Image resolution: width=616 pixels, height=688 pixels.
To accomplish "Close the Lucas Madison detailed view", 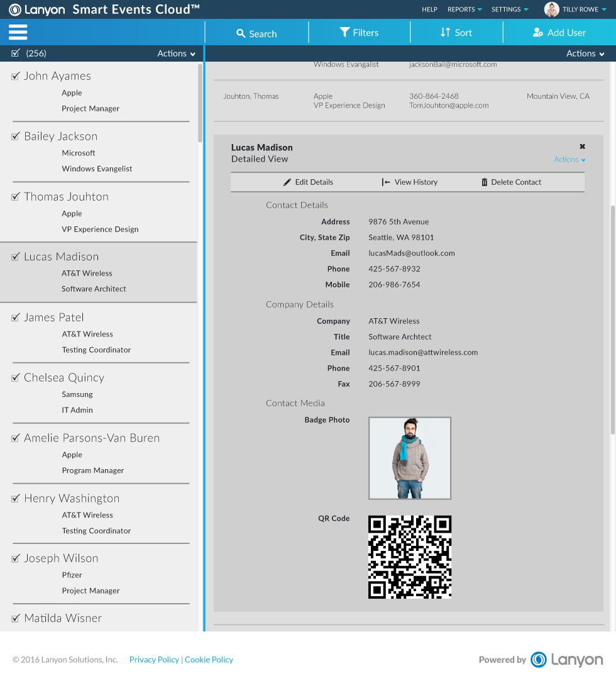I will pos(582,147).
